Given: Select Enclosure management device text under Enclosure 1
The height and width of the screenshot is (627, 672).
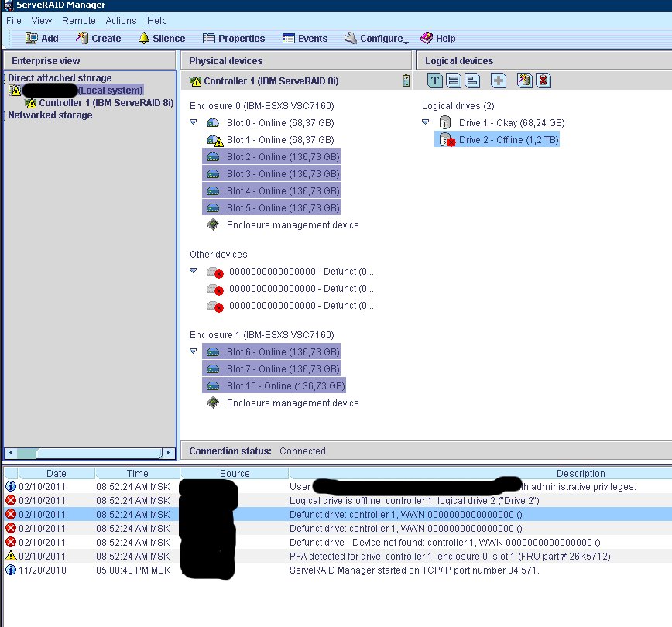Looking at the screenshot, I should pos(293,403).
